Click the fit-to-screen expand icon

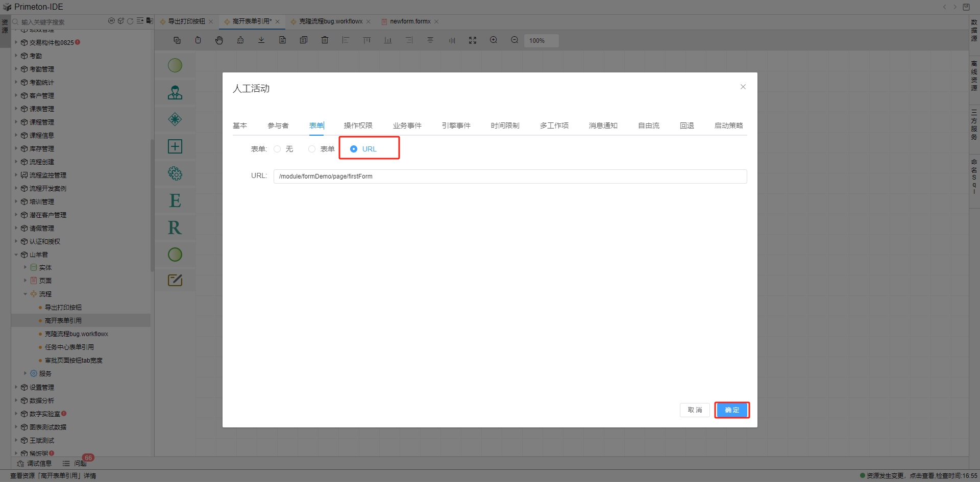click(x=473, y=40)
